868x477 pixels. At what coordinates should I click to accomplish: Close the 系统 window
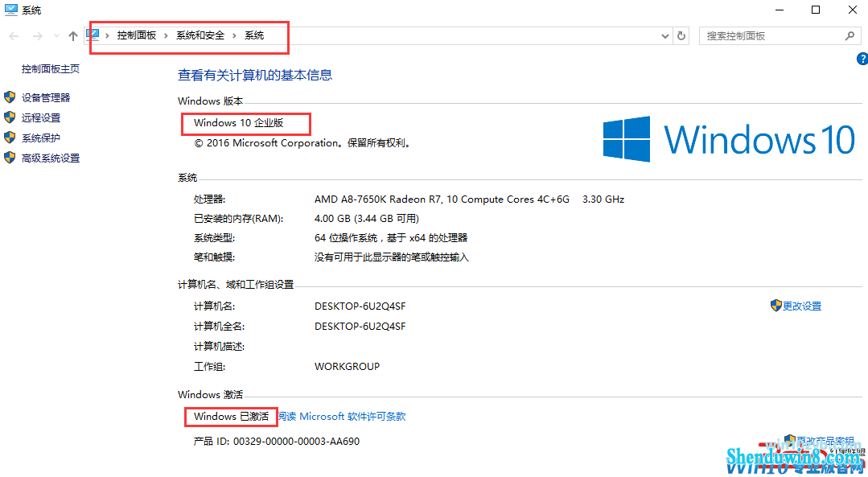coord(853,10)
